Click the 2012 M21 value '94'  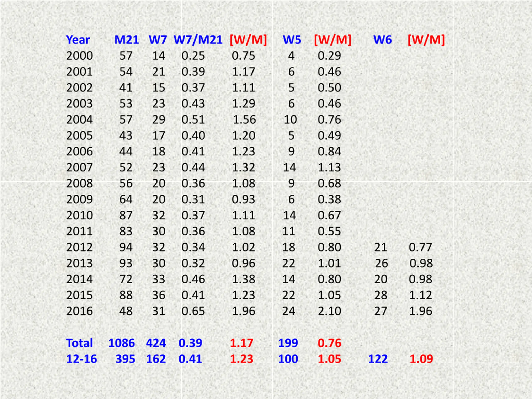pos(126,247)
